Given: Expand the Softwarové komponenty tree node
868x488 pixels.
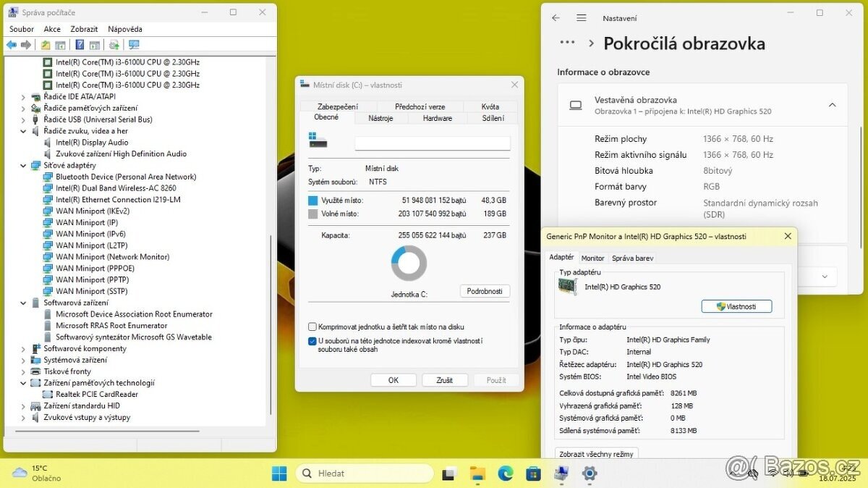Looking at the screenshot, I should pos(22,348).
